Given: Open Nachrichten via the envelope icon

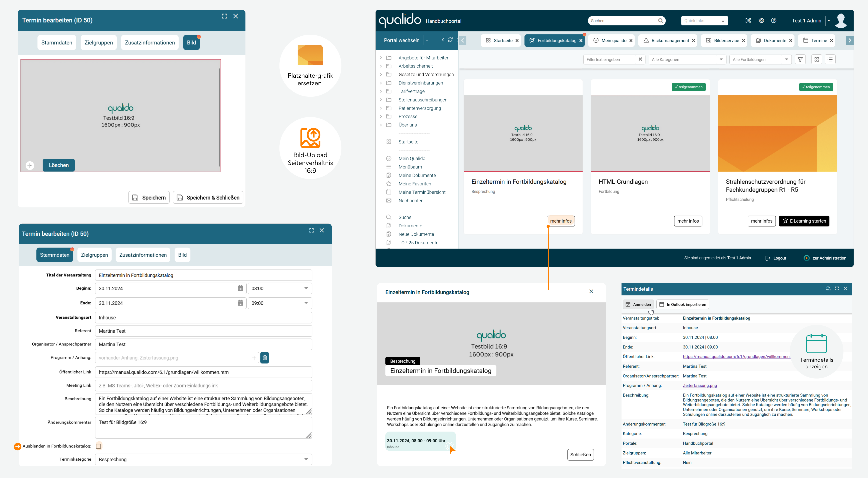Looking at the screenshot, I should pyautogui.click(x=389, y=200).
